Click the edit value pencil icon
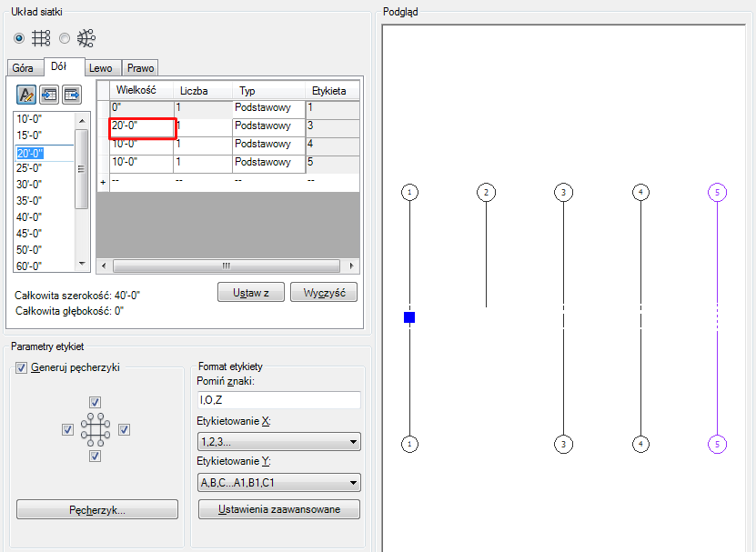This screenshot has width=756, height=552. [x=26, y=95]
